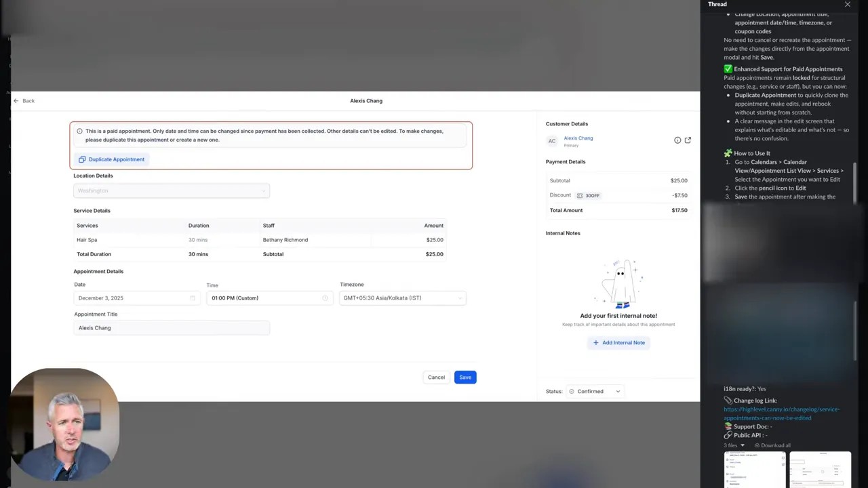Close the Thread panel with the X icon
The image size is (868, 488).
pyautogui.click(x=848, y=4)
